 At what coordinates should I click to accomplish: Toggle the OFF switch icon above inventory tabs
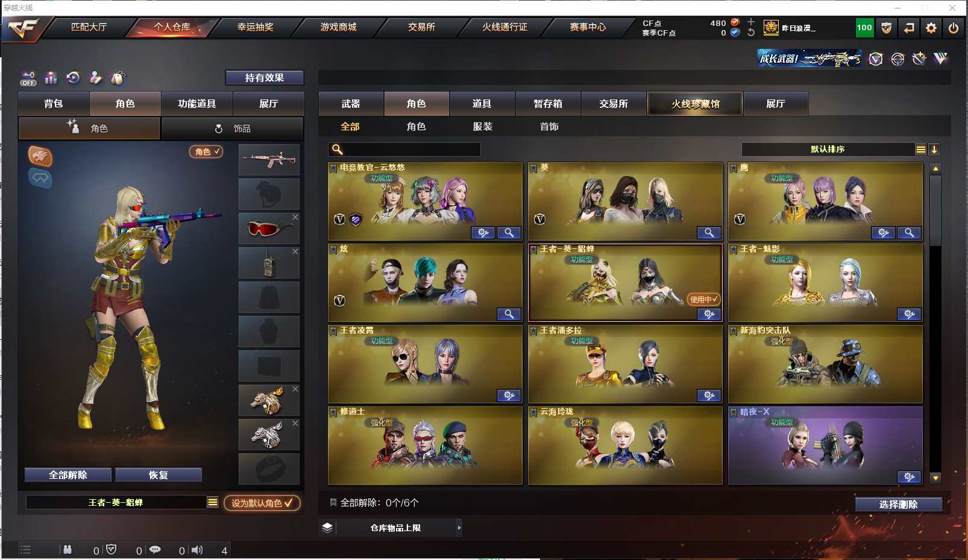(28, 78)
